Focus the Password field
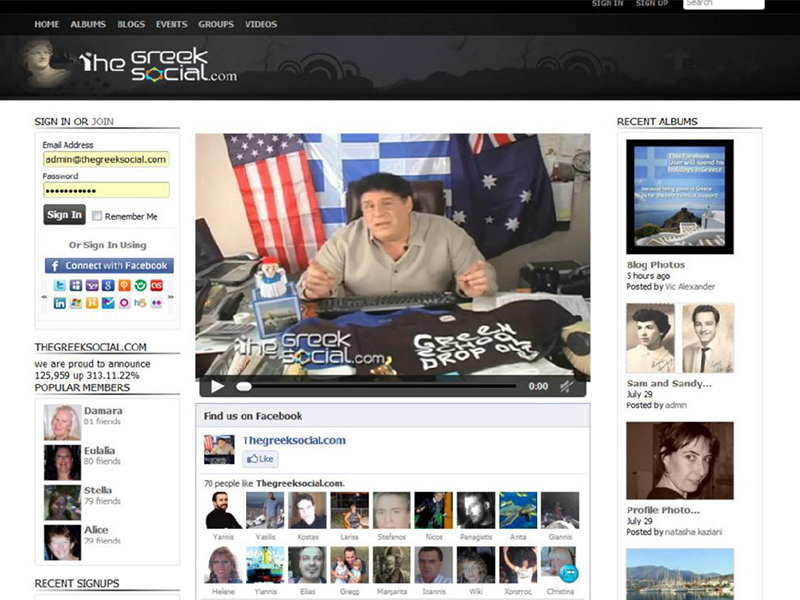The width and height of the screenshot is (800, 600). [106, 190]
